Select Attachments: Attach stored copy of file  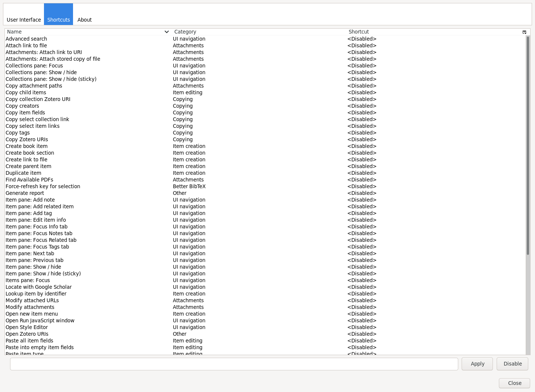265,59
